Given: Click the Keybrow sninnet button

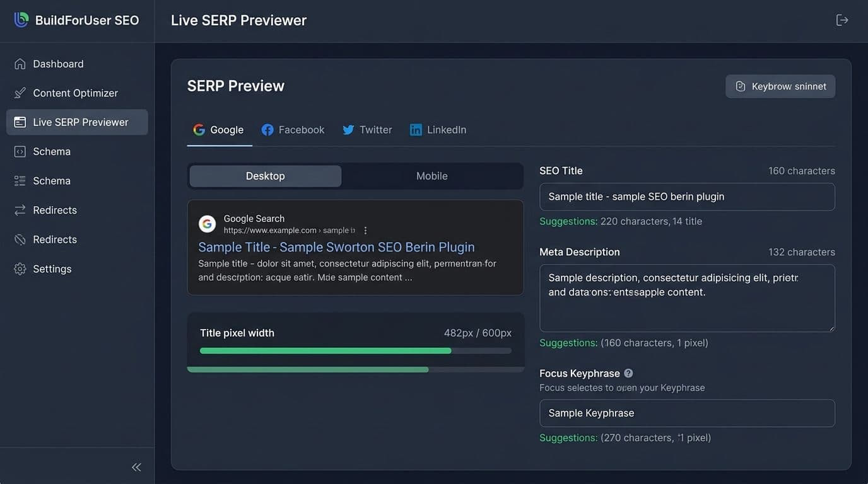Looking at the screenshot, I should click(x=780, y=86).
